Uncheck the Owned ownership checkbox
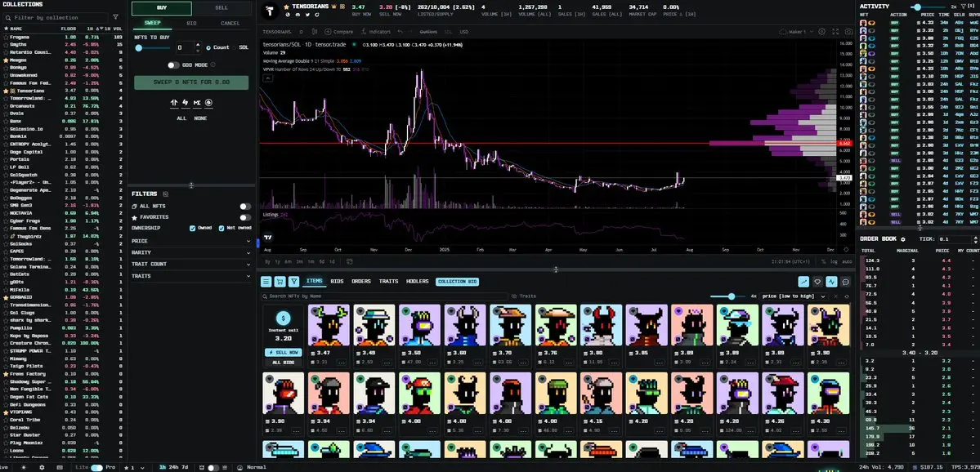 pyautogui.click(x=193, y=229)
